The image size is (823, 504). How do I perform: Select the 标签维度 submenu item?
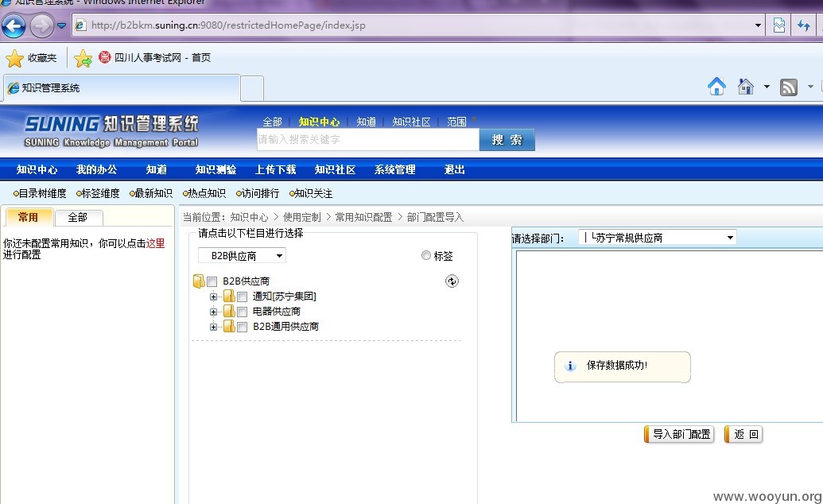pos(98,193)
